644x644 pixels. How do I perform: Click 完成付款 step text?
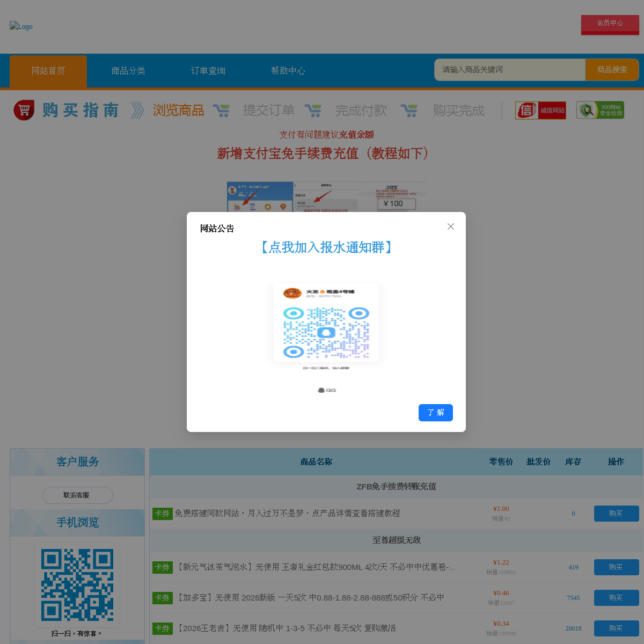(361, 111)
